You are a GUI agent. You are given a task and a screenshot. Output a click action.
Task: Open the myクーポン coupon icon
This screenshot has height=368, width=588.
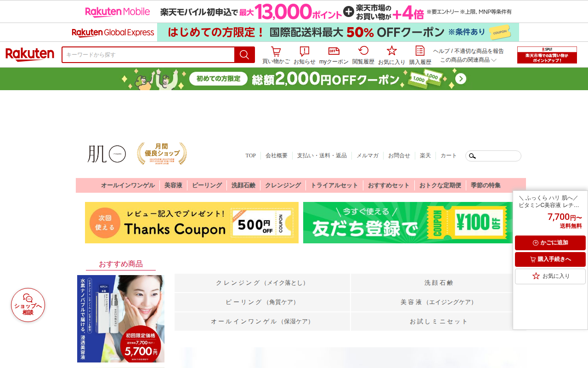click(334, 55)
